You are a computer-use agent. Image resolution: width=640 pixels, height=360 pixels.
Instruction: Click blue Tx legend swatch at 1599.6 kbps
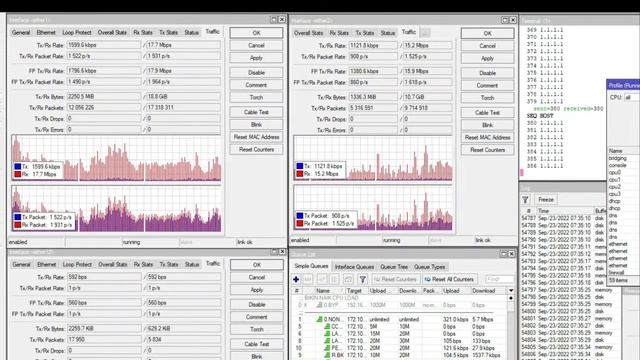click(18, 167)
